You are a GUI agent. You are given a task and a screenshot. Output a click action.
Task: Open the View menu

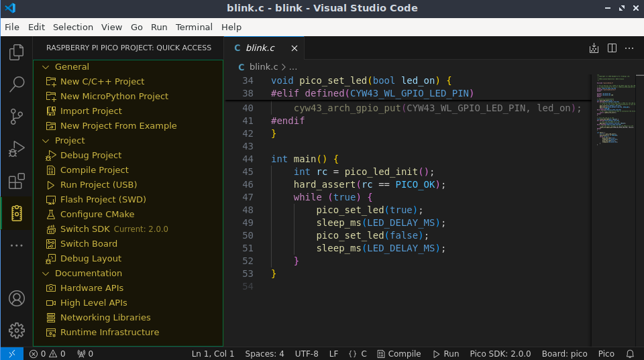(x=111, y=27)
